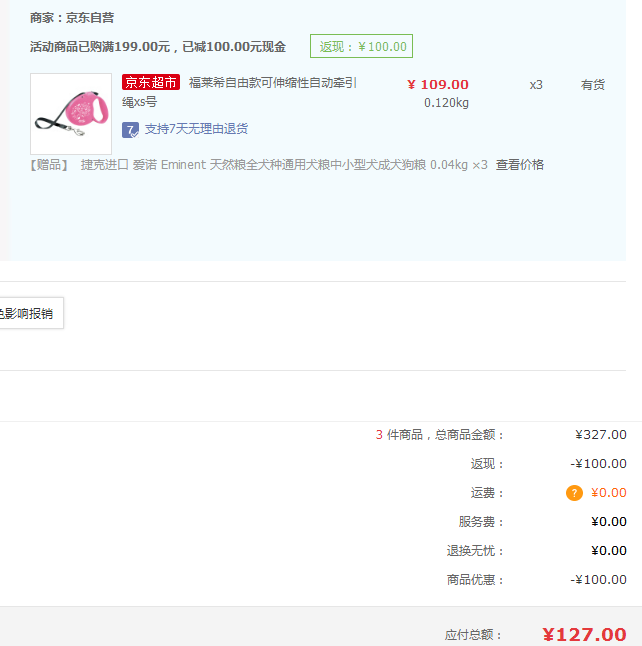Click the gift item 捷克进口 爱诺 Eminent dog food
Image resolution: width=642 pixels, height=646 pixels.
(x=284, y=165)
